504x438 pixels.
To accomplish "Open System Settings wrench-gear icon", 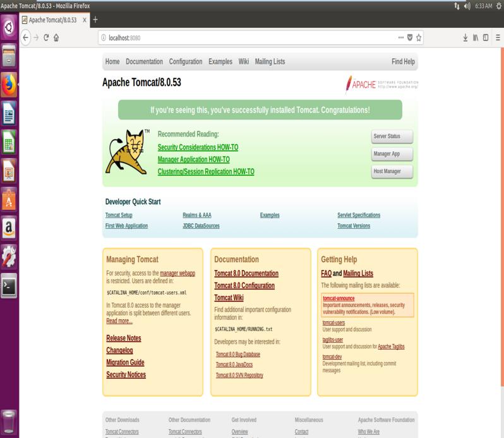I will [9, 257].
